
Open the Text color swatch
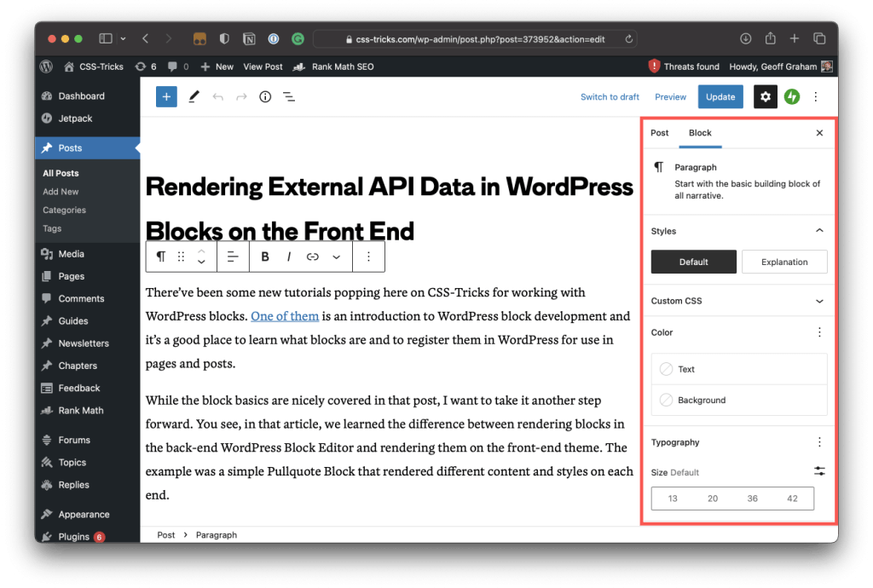pyautogui.click(x=739, y=369)
